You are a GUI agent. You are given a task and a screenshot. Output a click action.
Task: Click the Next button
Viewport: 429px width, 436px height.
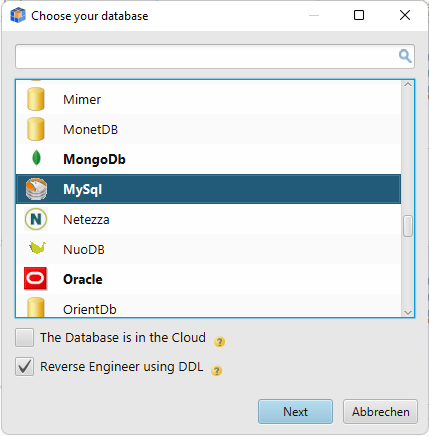click(x=295, y=412)
